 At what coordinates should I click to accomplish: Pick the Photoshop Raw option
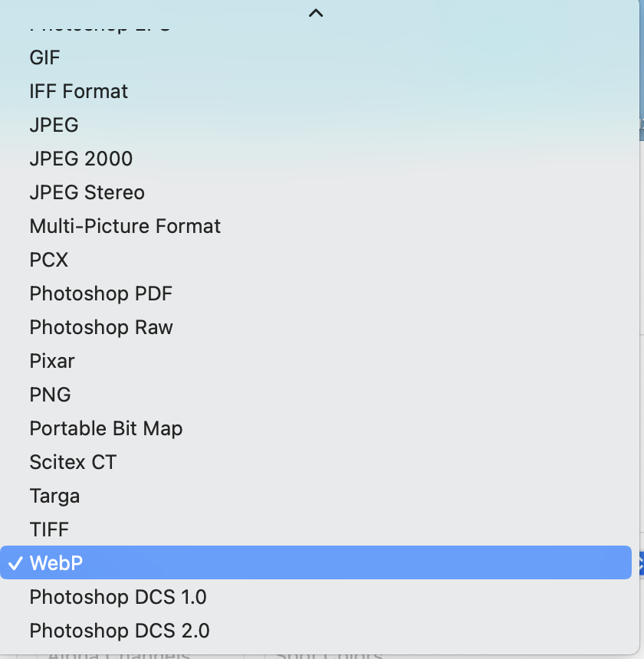pos(101,327)
